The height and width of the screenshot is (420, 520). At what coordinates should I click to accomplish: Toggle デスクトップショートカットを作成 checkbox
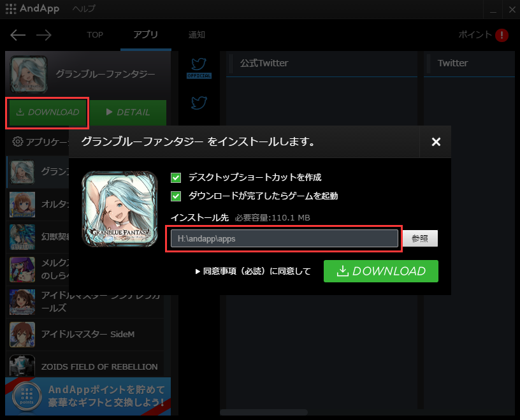[176, 178]
